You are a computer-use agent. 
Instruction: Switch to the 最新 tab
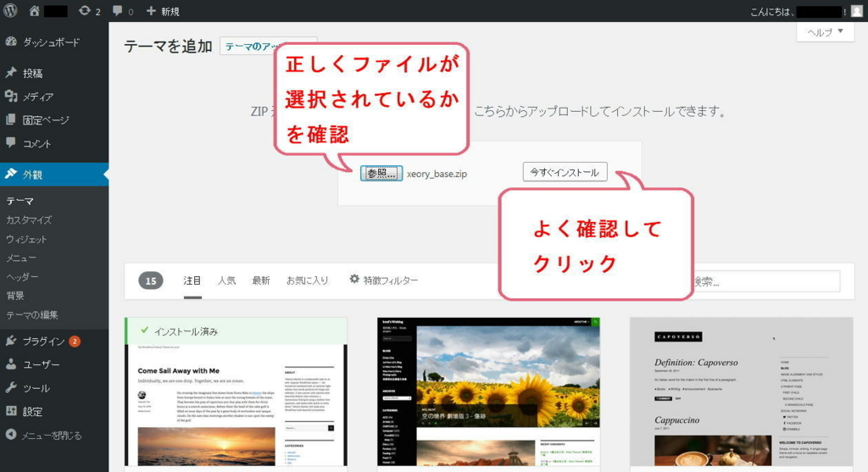(261, 280)
